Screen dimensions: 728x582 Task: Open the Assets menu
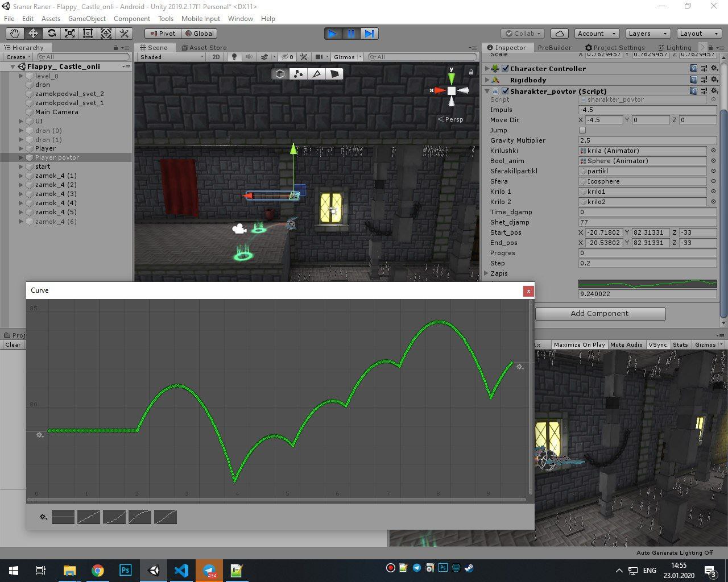51,18
